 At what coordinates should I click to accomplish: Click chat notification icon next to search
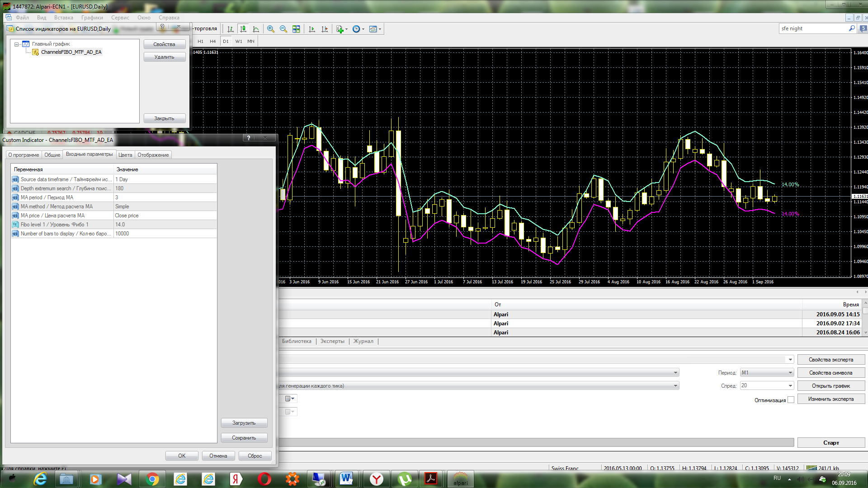point(863,28)
